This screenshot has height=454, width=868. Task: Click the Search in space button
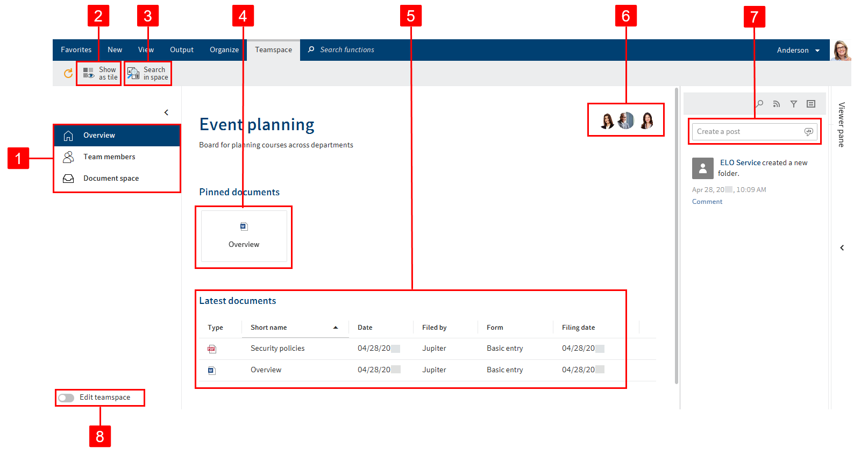[x=148, y=74]
